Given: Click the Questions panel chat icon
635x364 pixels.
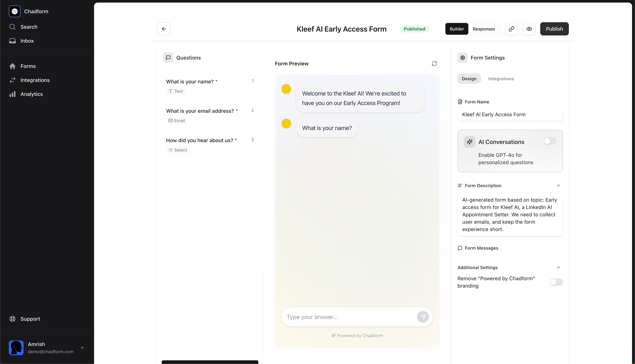Looking at the screenshot, I should click(x=168, y=58).
